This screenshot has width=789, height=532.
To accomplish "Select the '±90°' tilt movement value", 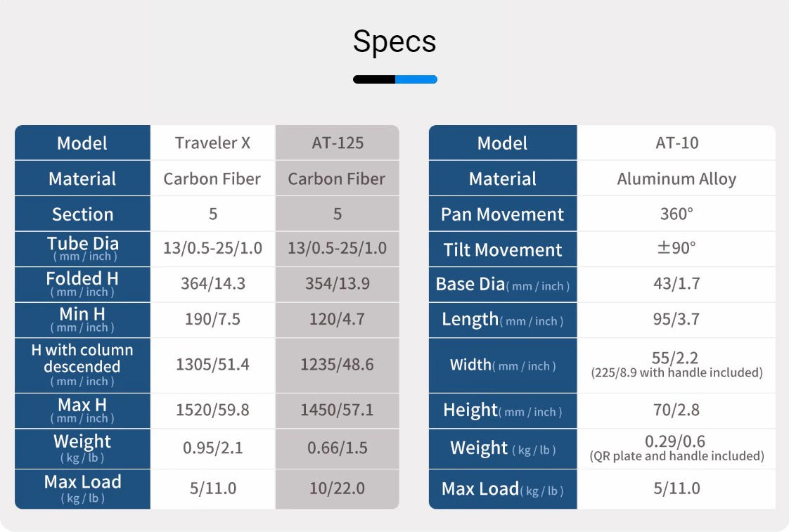I will 676,248.
